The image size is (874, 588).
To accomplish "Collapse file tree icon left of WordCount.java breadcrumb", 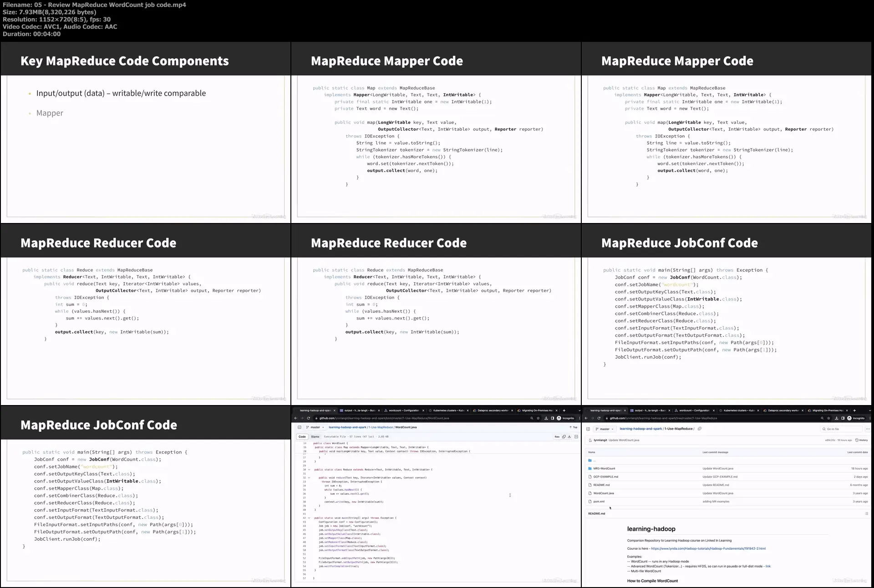I will point(299,427).
